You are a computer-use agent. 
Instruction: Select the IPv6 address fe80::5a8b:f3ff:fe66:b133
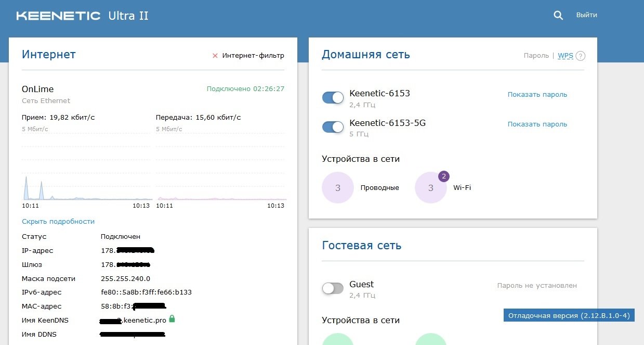(x=146, y=292)
